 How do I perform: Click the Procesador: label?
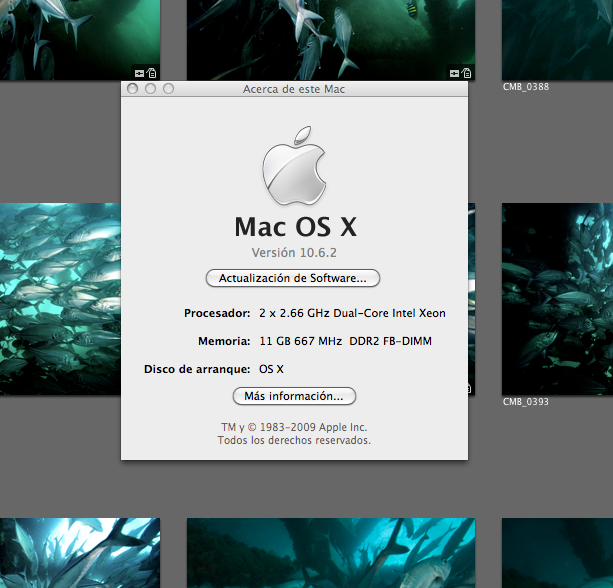click(x=217, y=313)
